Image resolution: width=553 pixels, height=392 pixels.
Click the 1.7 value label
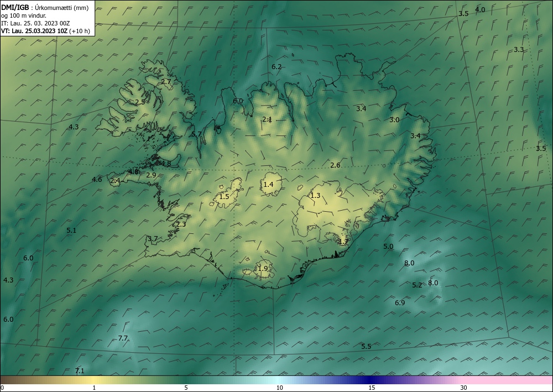343,242
